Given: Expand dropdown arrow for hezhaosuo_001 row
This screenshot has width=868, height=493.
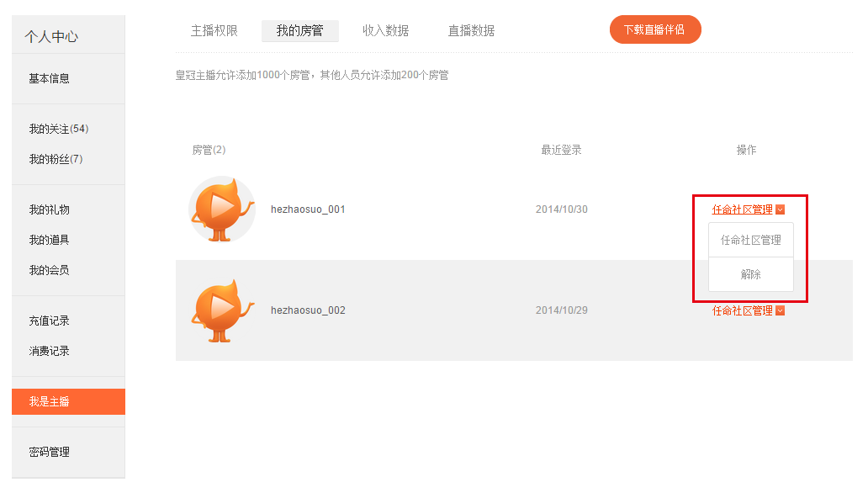Looking at the screenshot, I should [781, 209].
